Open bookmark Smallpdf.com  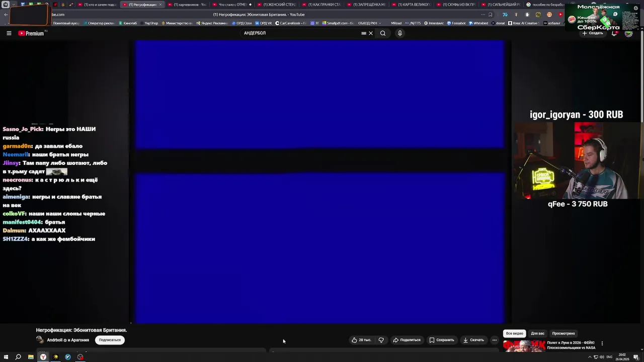coord(338,23)
